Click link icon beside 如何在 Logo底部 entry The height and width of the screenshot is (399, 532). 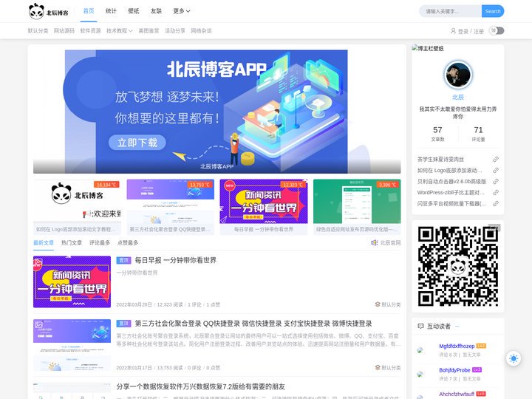pos(496,171)
